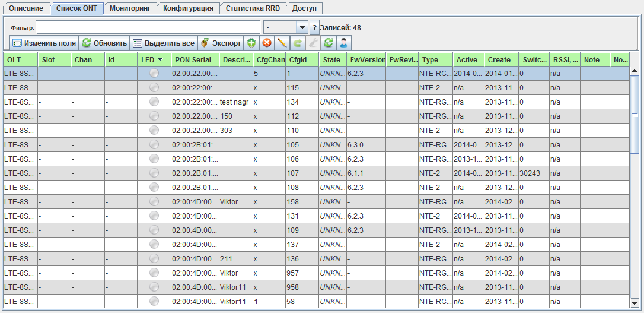
Task: Click the vertical scrollbar thumb
Action: coord(634,116)
